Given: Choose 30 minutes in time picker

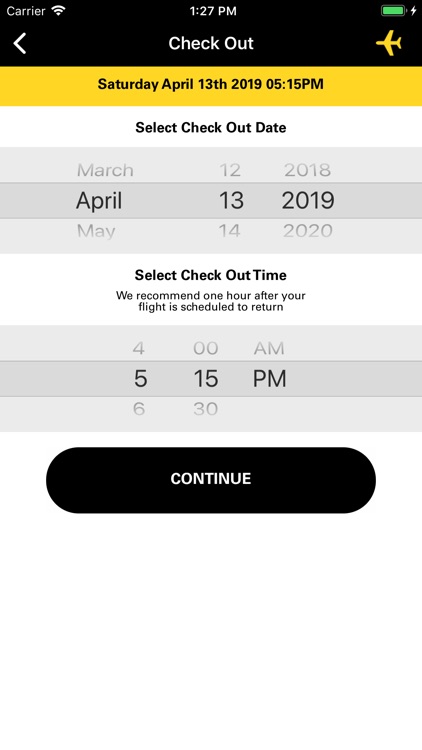Looking at the screenshot, I should click(206, 409).
